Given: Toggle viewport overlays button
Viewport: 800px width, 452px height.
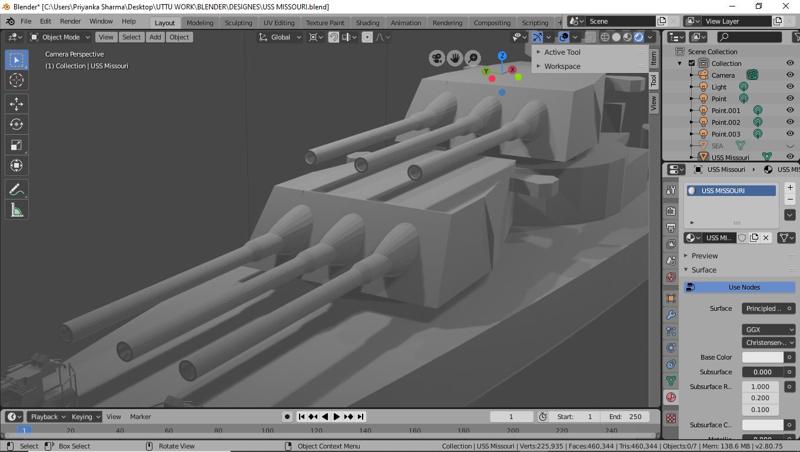Looking at the screenshot, I should pos(563,37).
